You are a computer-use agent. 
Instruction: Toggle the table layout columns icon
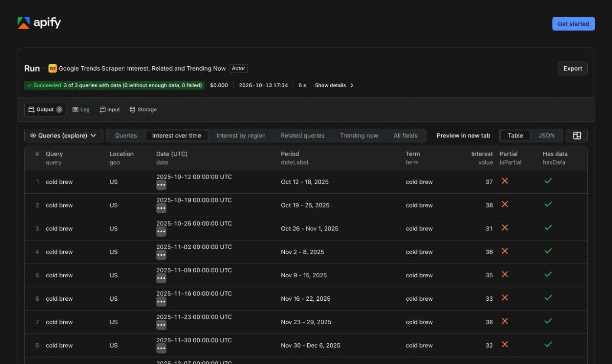pos(577,136)
